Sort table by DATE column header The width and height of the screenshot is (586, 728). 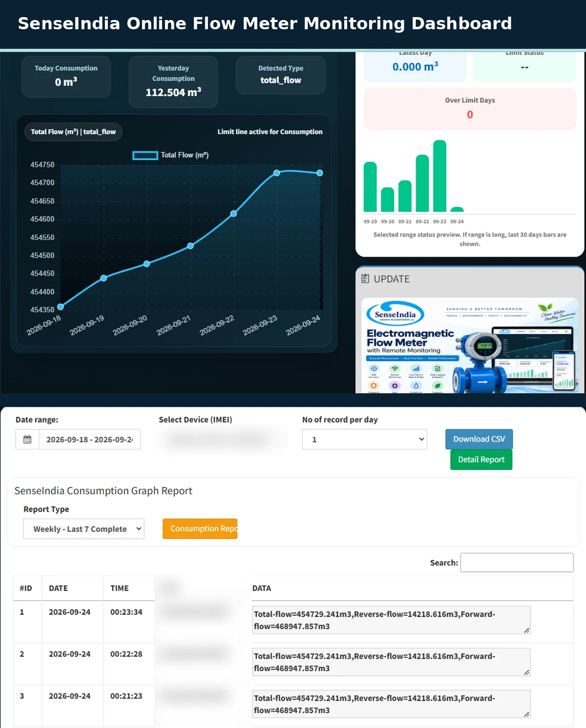click(72, 588)
